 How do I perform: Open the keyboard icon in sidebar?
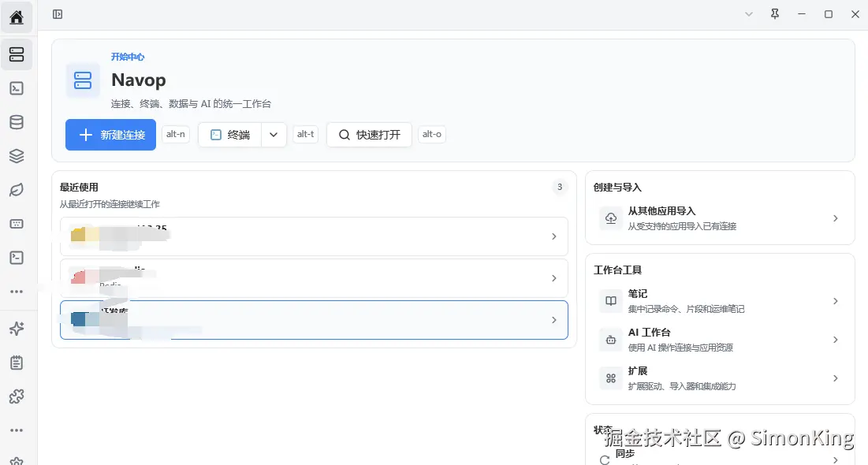(17, 224)
